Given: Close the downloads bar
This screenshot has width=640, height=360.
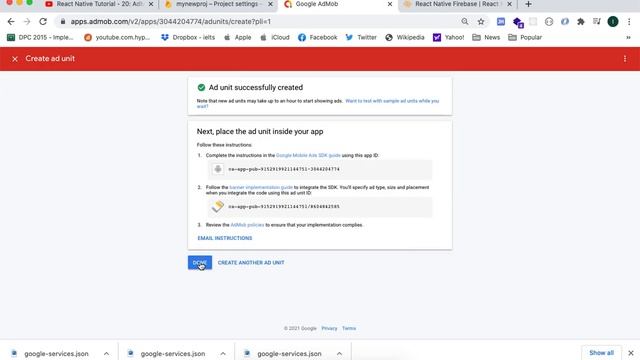Looking at the screenshot, I should tap(631, 353).
